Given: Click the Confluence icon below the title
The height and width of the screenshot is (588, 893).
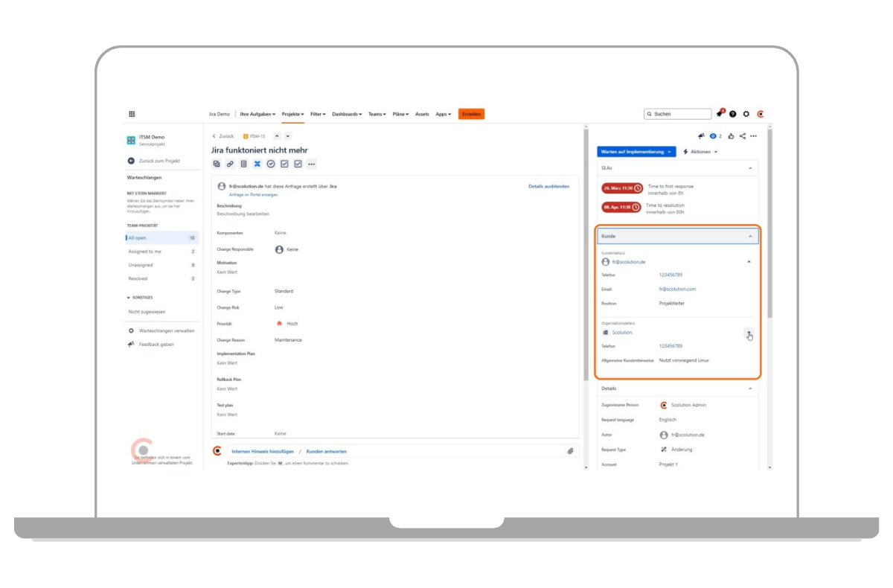Looking at the screenshot, I should pos(257,164).
